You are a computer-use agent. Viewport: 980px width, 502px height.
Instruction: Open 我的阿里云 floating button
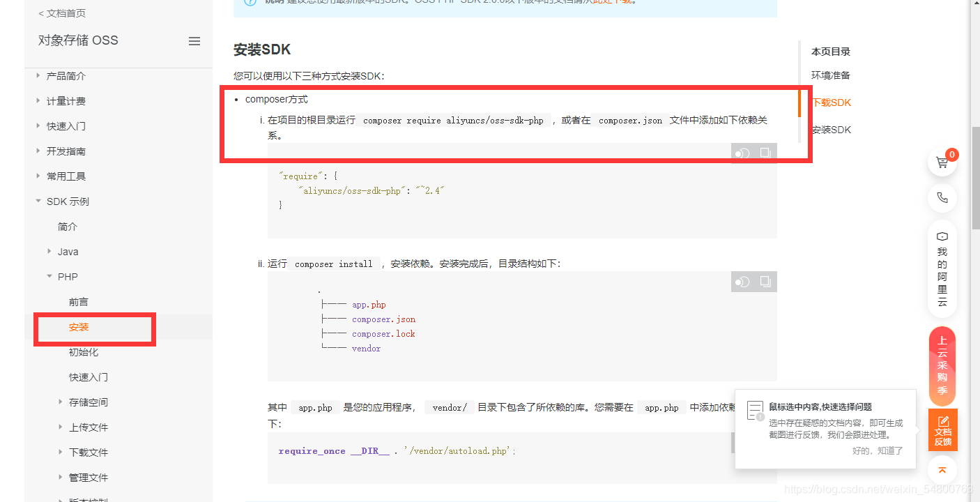(x=942, y=268)
